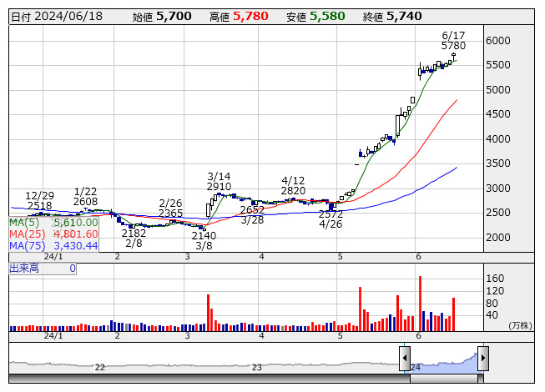Click the 3/14 2910 high annotation

(219, 181)
